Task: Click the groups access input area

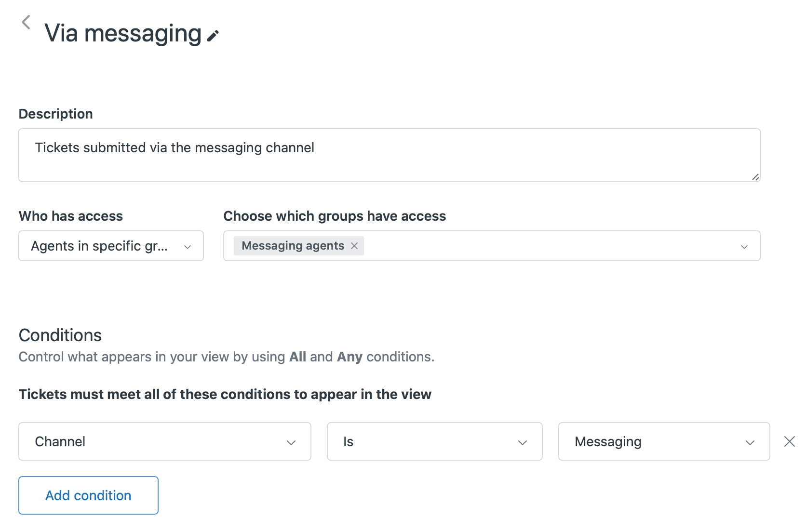Action: pos(530,246)
